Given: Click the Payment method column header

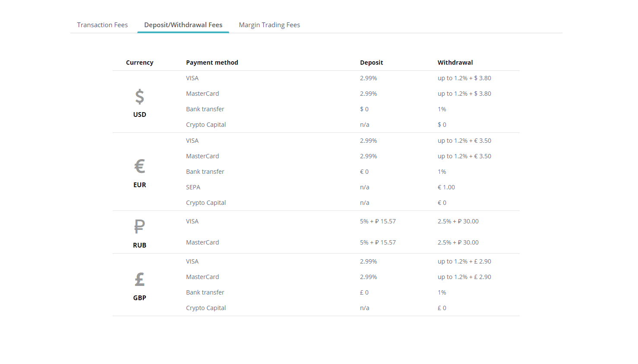Looking at the screenshot, I should (212, 63).
